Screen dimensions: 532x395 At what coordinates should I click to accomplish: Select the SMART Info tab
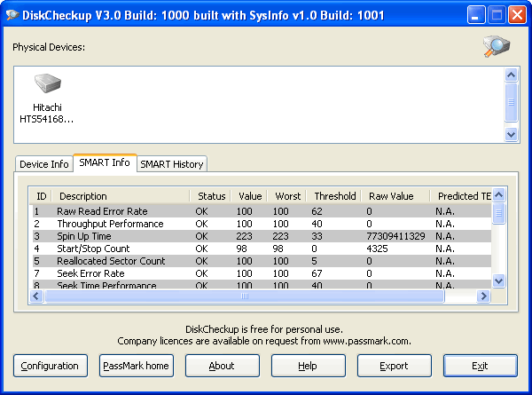tap(105, 162)
